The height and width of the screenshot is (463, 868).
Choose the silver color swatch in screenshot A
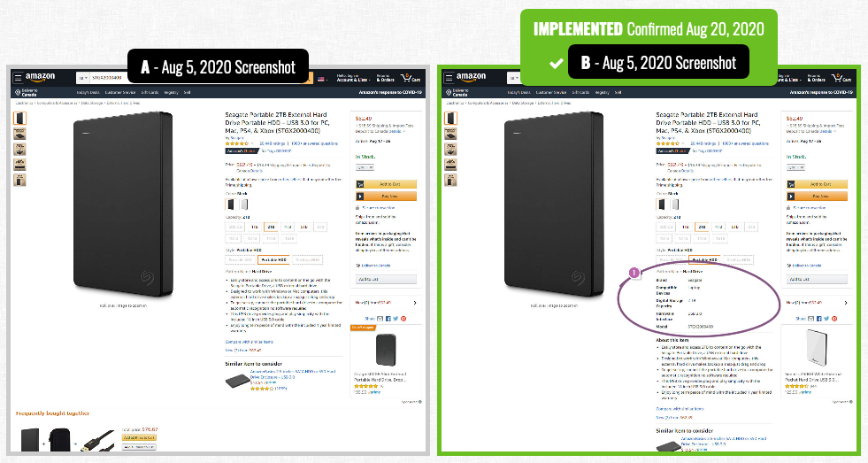244,204
